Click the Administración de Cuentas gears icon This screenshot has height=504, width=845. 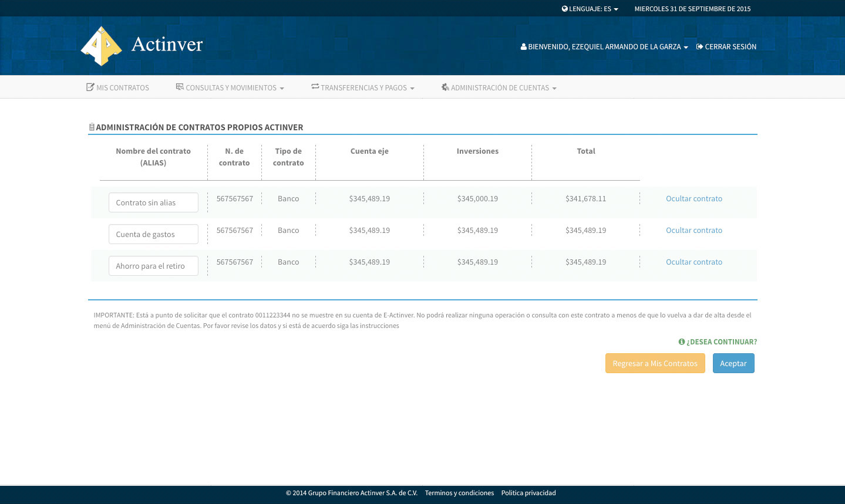tap(445, 87)
